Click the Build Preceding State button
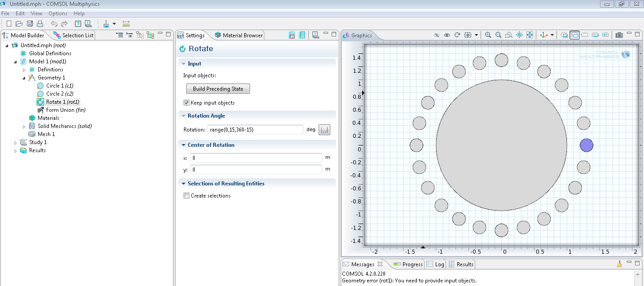Viewport: 644px width, 286px height. (218, 88)
